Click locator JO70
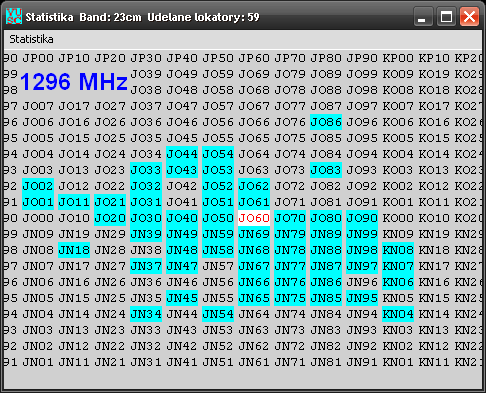The width and height of the screenshot is (486, 393). (x=290, y=218)
